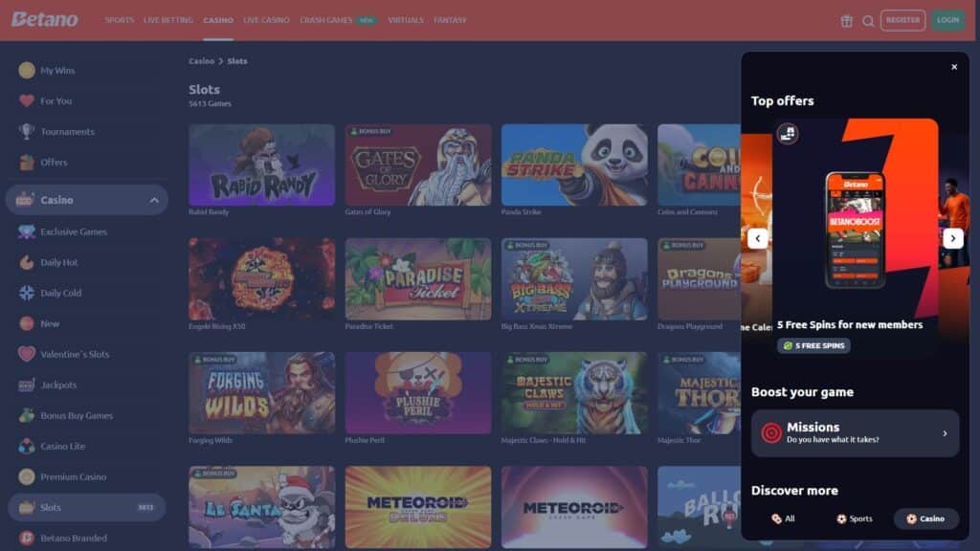This screenshot has height=551, width=980.
Task: Click the search magnifier in the top bar
Action: click(868, 19)
